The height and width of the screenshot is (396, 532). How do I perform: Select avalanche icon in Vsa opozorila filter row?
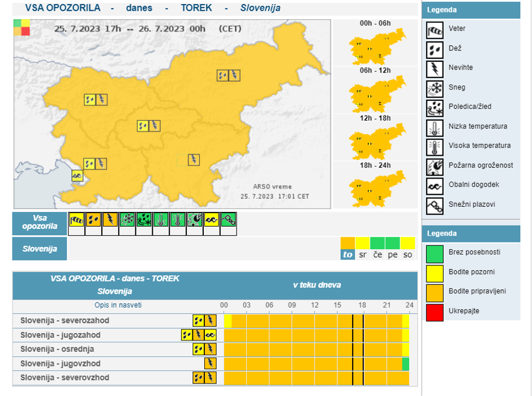click(x=229, y=220)
